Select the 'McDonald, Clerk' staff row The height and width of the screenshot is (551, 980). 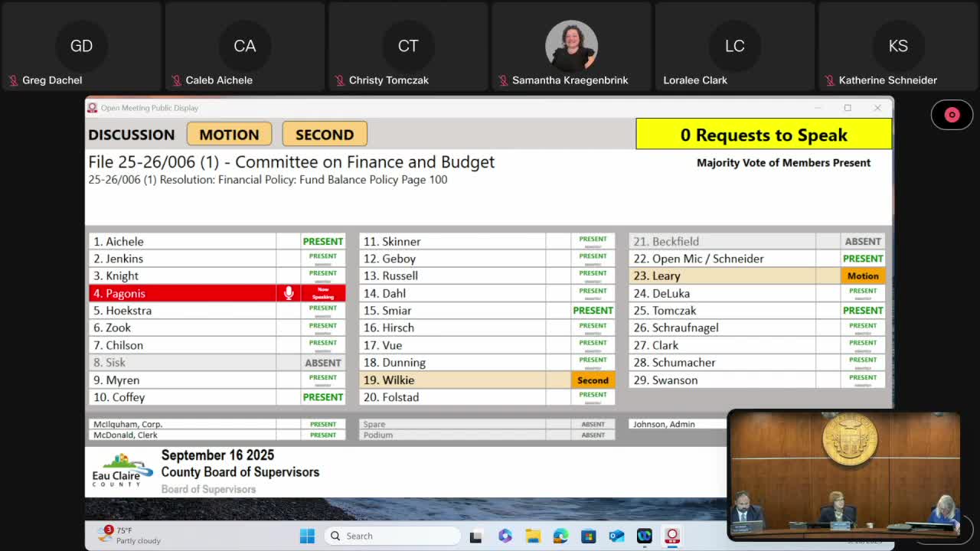[x=217, y=435]
